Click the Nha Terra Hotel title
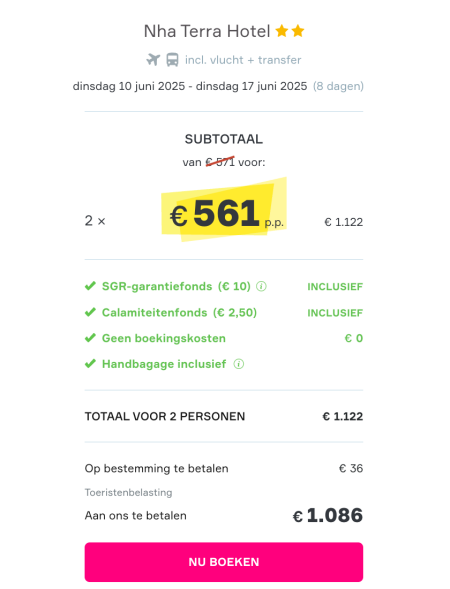The width and height of the screenshot is (450, 589). (207, 31)
